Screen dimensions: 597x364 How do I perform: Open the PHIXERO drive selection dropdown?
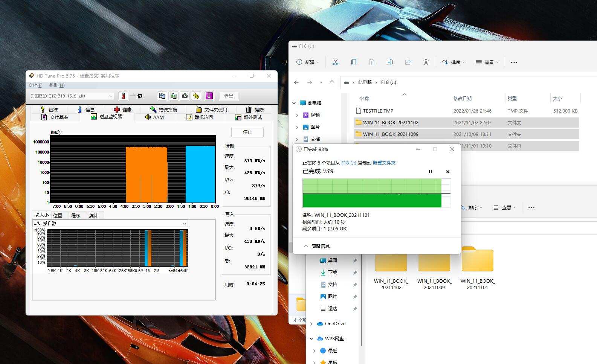(x=72, y=96)
